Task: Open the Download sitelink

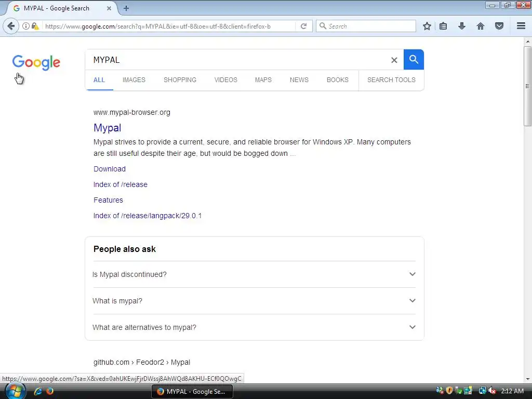Action: pyautogui.click(x=110, y=169)
